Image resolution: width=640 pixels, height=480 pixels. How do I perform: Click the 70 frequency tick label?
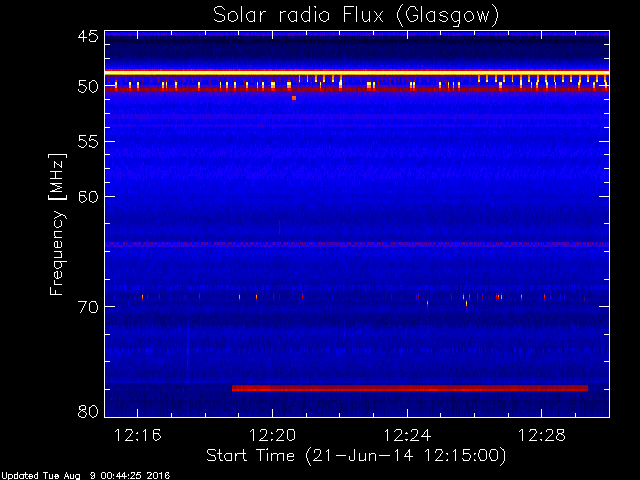[x=88, y=307]
